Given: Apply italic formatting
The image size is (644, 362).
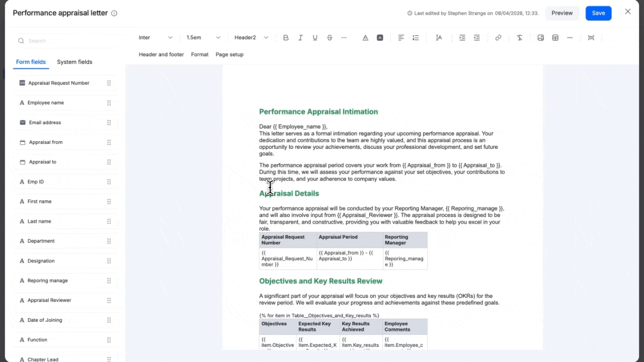Looking at the screenshot, I should click(x=300, y=38).
